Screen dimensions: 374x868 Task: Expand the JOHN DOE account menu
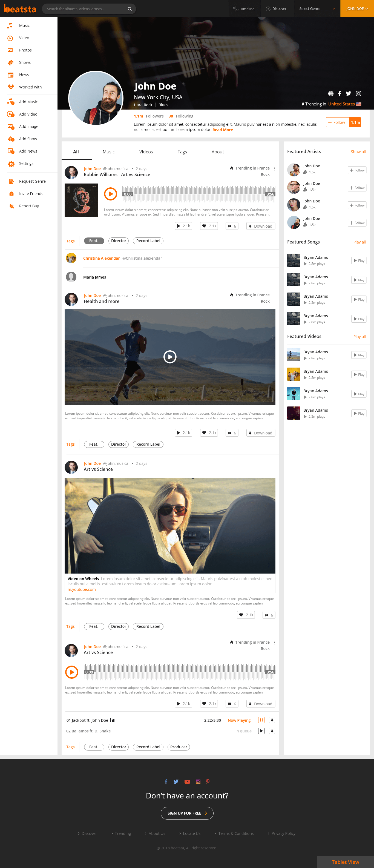click(357, 9)
